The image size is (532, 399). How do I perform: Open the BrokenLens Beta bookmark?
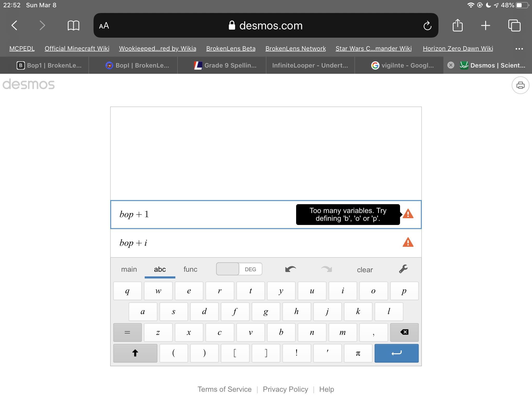click(231, 49)
